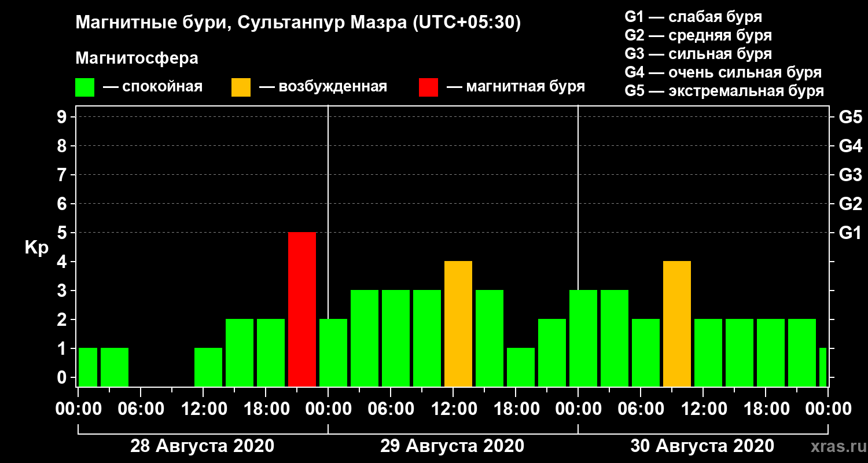Click the G5 label on the right axis
Viewport: 868px width, 463px height.
click(850, 117)
